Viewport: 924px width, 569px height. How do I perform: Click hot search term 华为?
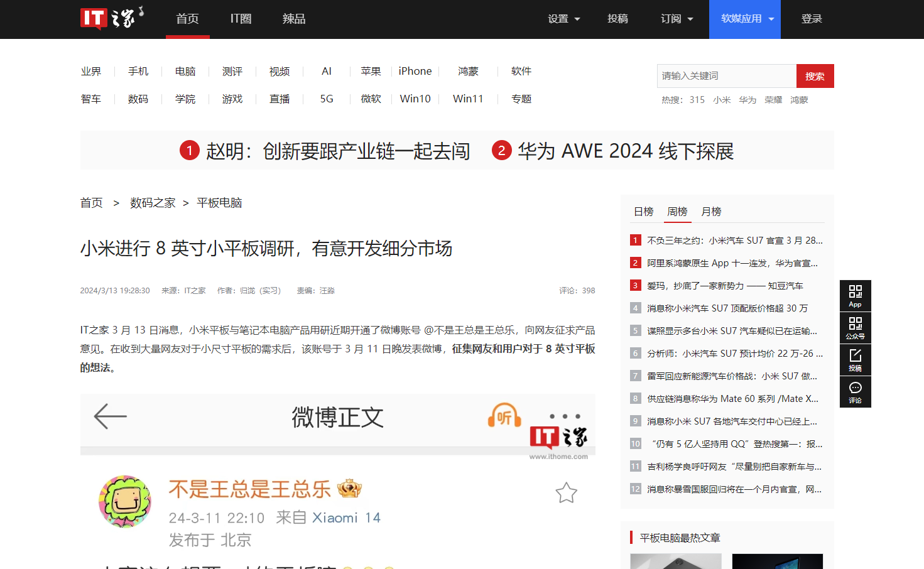(x=747, y=100)
